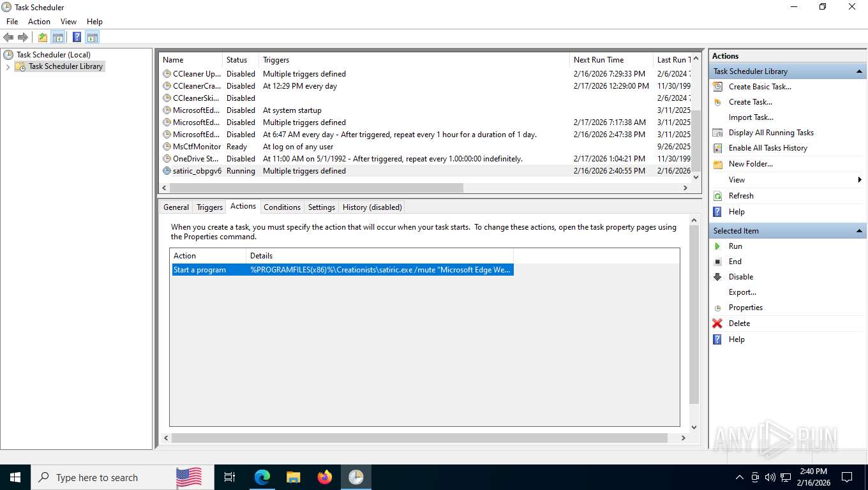Select the Task Scheduler Library folder

65,66
